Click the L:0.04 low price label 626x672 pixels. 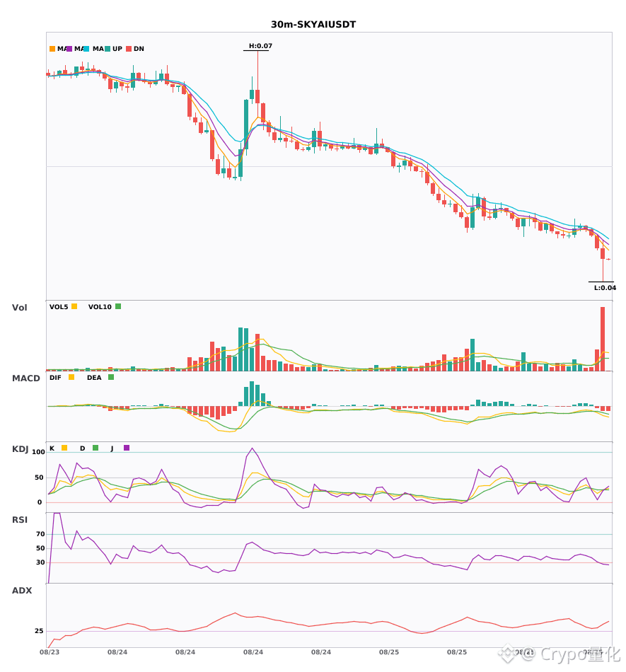(605, 288)
